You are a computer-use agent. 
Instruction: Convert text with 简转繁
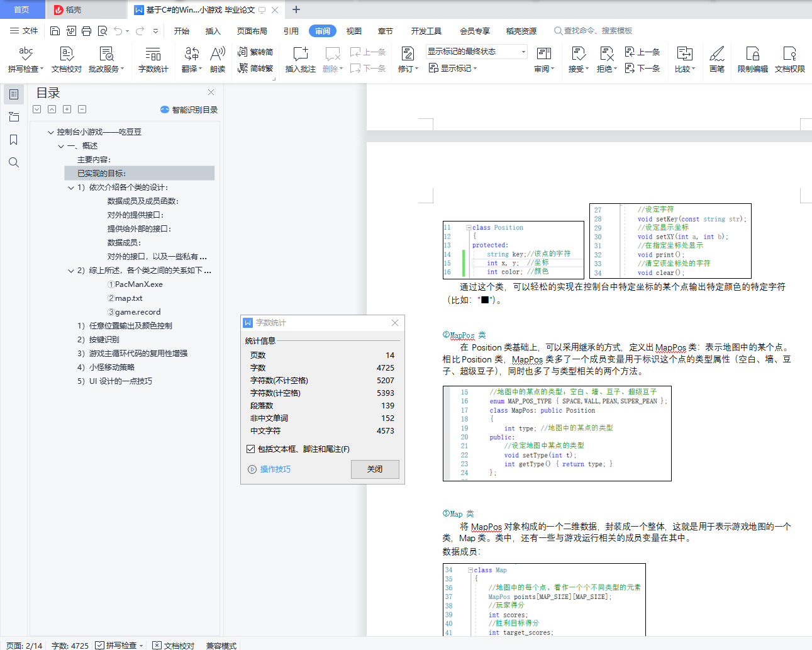pyautogui.click(x=255, y=68)
